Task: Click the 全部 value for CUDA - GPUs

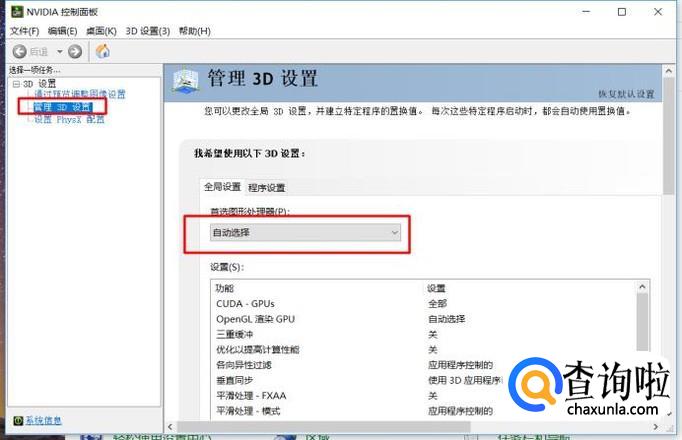Action: (438, 304)
